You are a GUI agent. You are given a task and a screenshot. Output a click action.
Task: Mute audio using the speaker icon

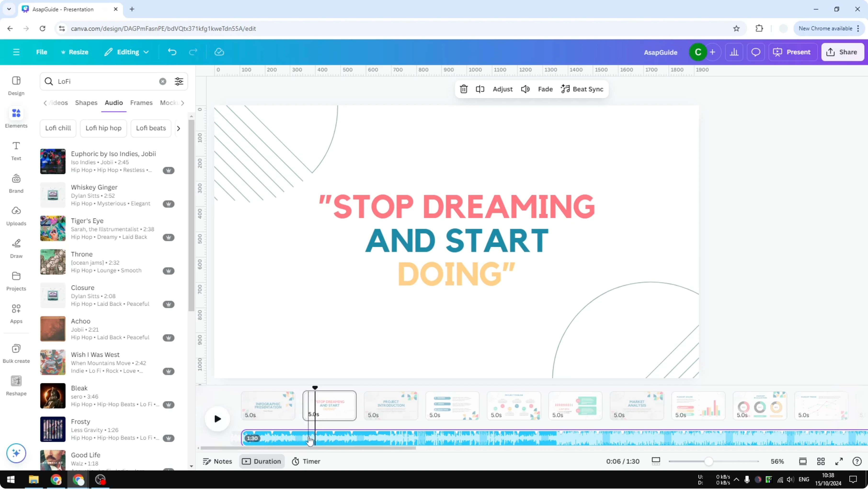(525, 89)
